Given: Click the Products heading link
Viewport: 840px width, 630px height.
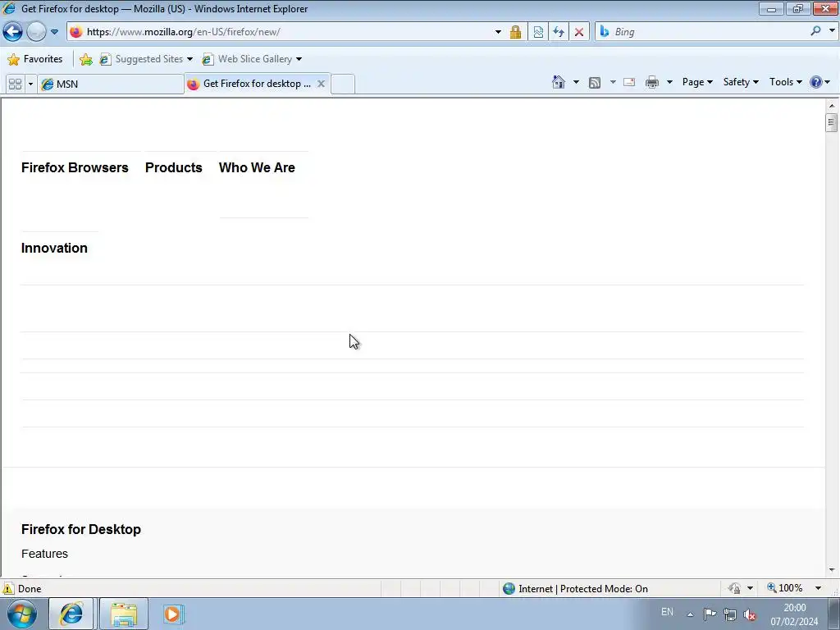Looking at the screenshot, I should point(174,167).
